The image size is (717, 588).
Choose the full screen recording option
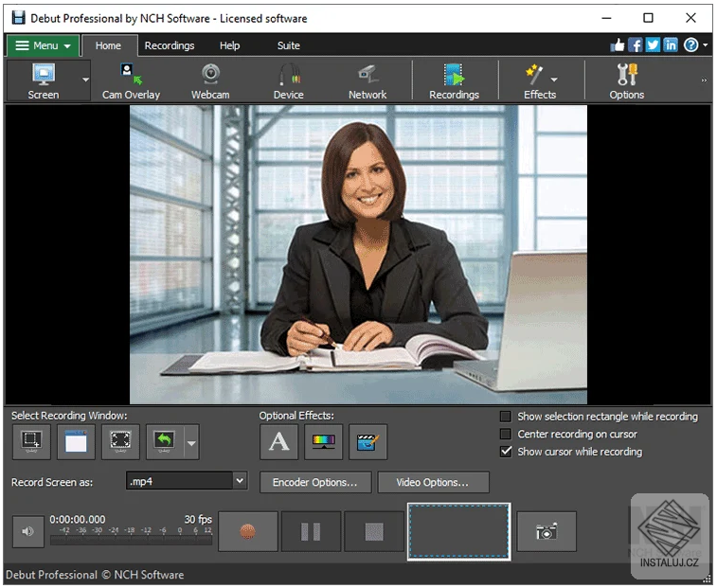click(x=120, y=442)
